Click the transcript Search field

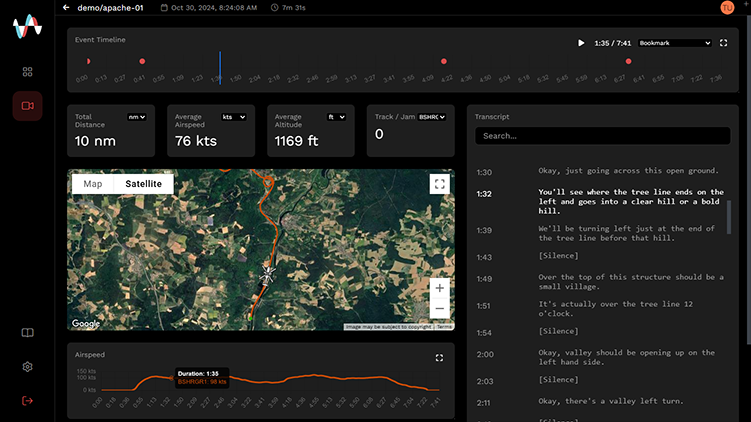tap(603, 136)
